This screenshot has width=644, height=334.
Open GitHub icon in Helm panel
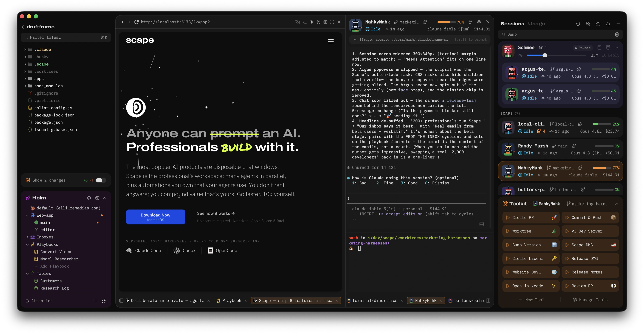pos(89,198)
